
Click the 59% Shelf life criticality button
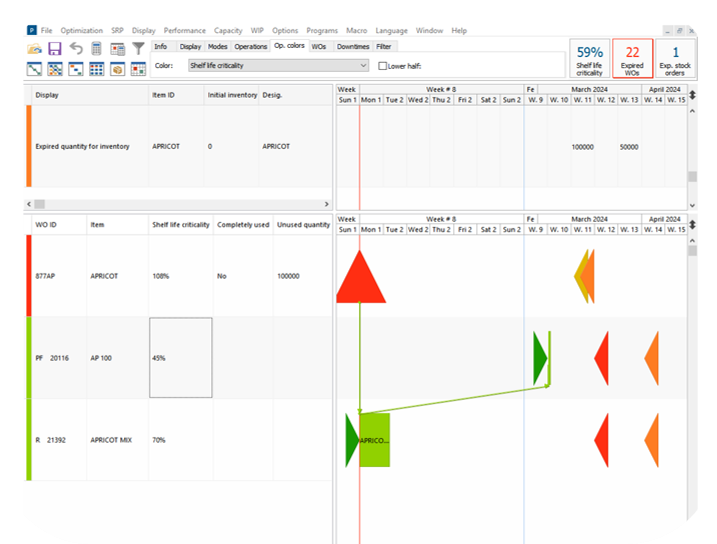(x=589, y=59)
